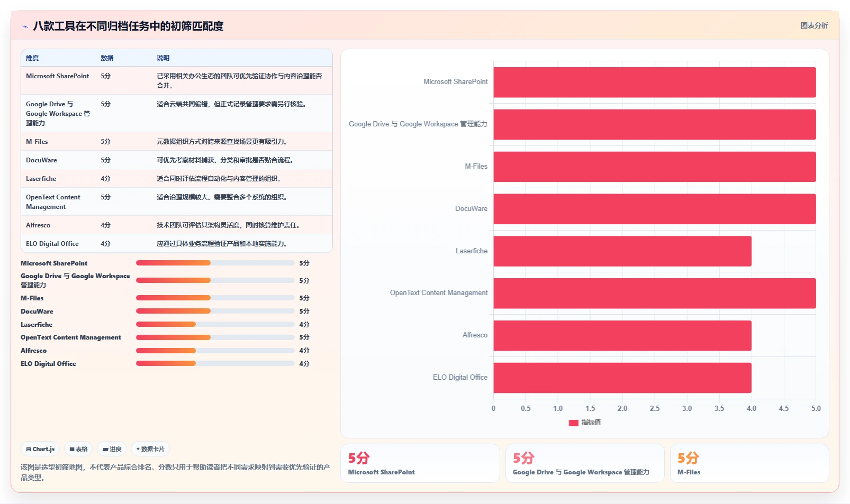
Task: Click the 2.5 tick on the chart x-axis
Action: point(655,409)
